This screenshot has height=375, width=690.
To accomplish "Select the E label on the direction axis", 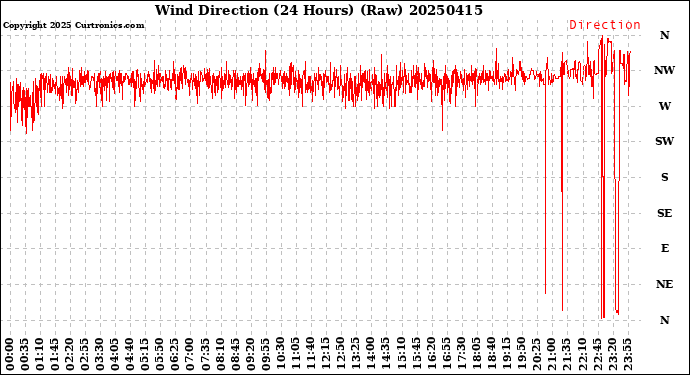I will pos(664,249).
